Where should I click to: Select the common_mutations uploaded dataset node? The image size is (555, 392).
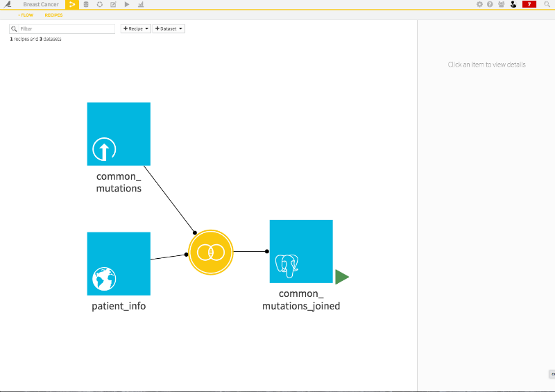coord(119,134)
